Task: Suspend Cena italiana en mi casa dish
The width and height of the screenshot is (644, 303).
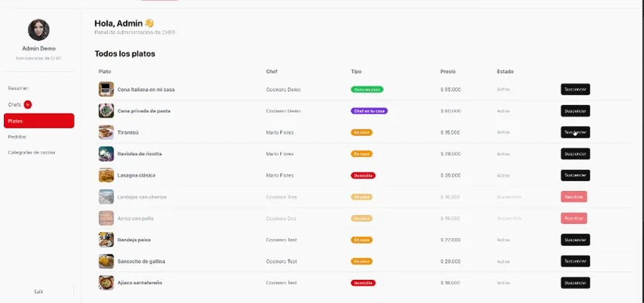Action: [575, 90]
